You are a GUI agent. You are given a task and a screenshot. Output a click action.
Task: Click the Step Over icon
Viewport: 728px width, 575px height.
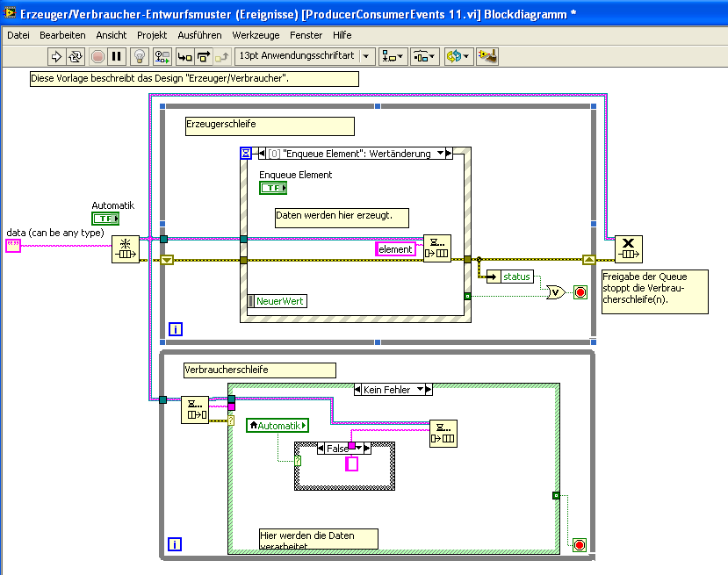click(x=204, y=56)
